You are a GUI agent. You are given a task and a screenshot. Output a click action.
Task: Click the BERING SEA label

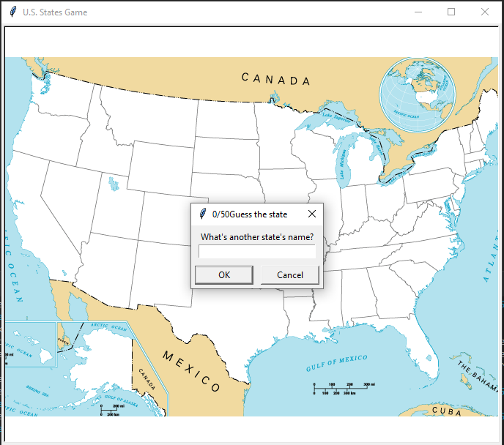[x=37, y=390]
